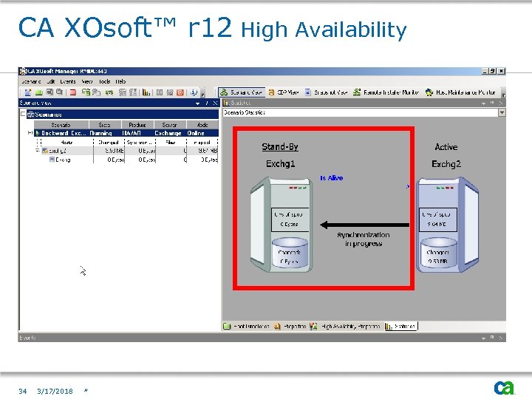Switch to Properties tab
Image resolution: width=532 pixels, height=399 pixels.
coord(290,326)
